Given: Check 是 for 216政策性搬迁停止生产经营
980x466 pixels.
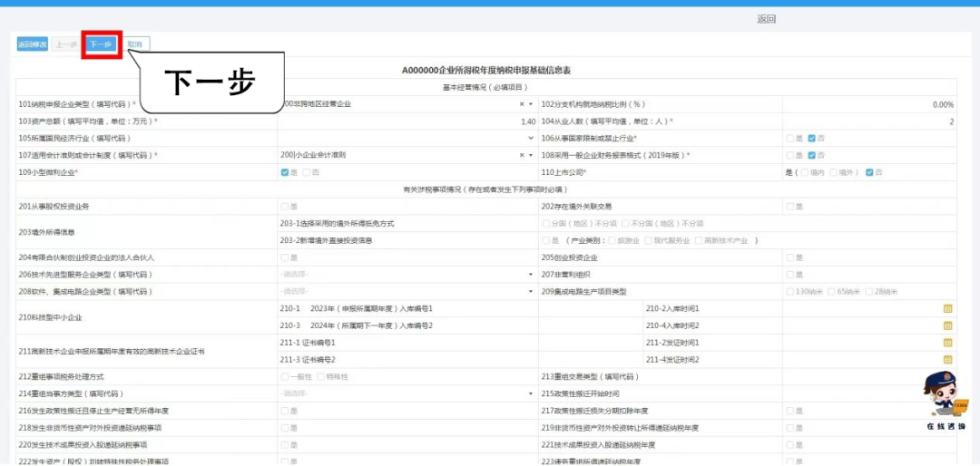Looking at the screenshot, I should [285, 411].
